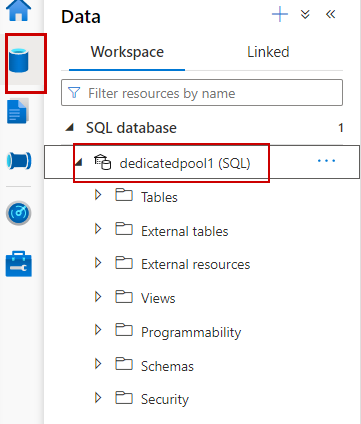This screenshot has height=424, width=361.
Task: Select the External resources label
Action: click(196, 265)
